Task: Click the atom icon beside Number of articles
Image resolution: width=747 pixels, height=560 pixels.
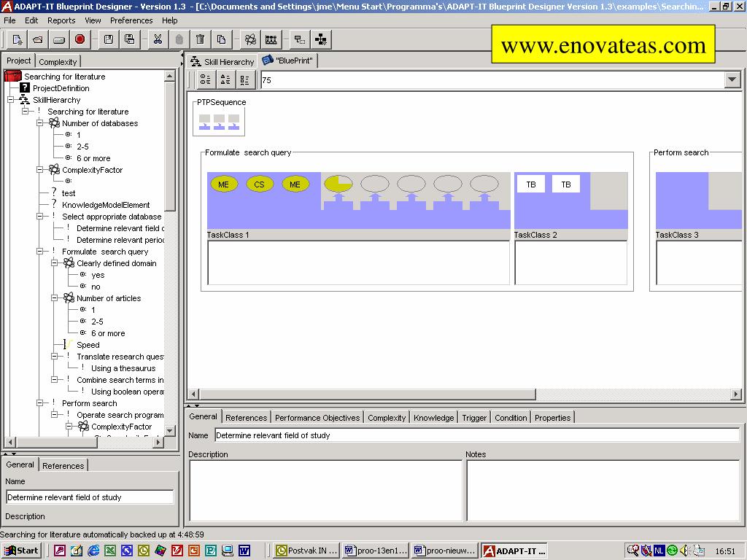Action: 69,298
